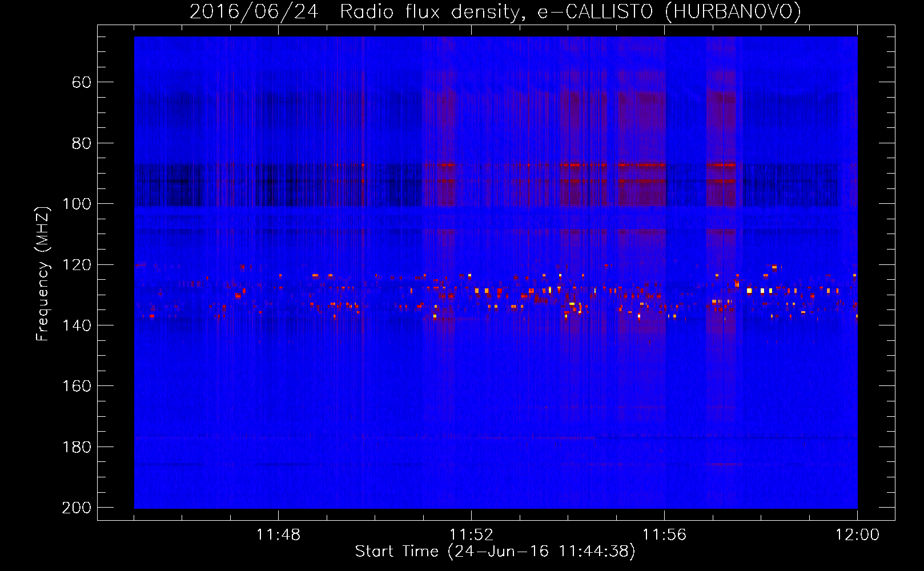924x571 pixels.
Task: Click the 11:48 time tick label
Action: [x=278, y=534]
